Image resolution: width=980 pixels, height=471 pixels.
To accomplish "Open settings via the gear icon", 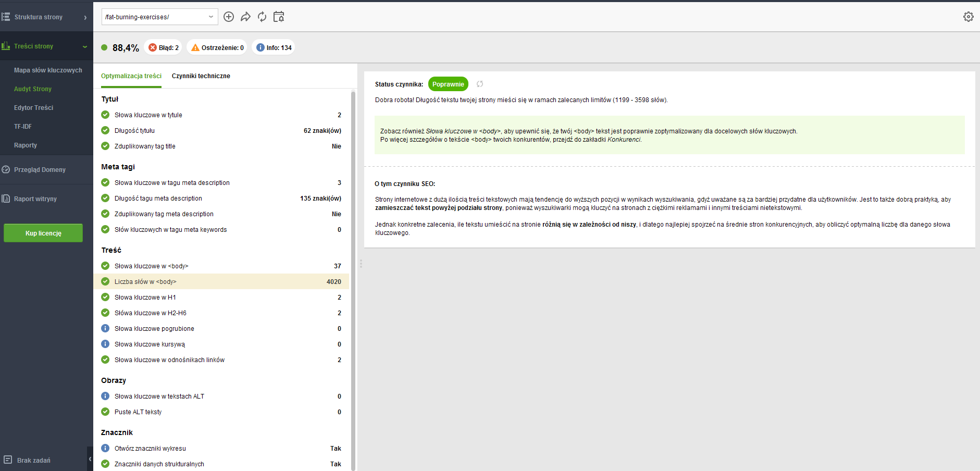I will pos(968,17).
